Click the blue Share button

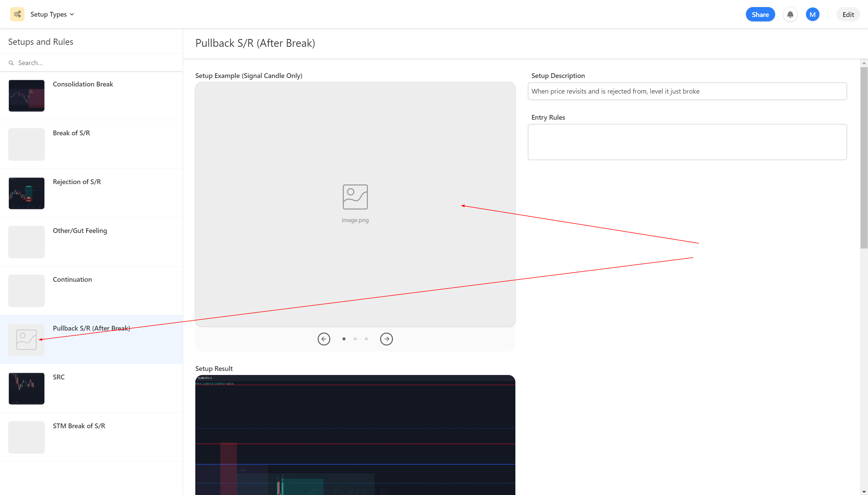click(x=760, y=14)
